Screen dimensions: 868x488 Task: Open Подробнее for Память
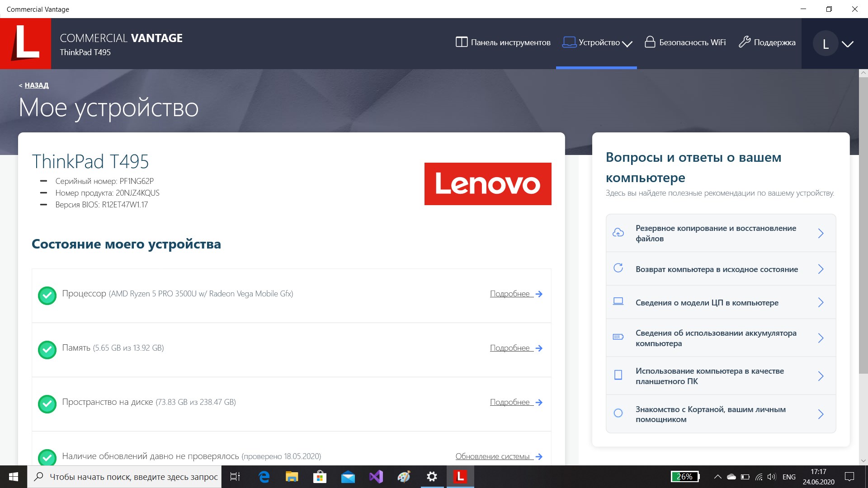516,348
